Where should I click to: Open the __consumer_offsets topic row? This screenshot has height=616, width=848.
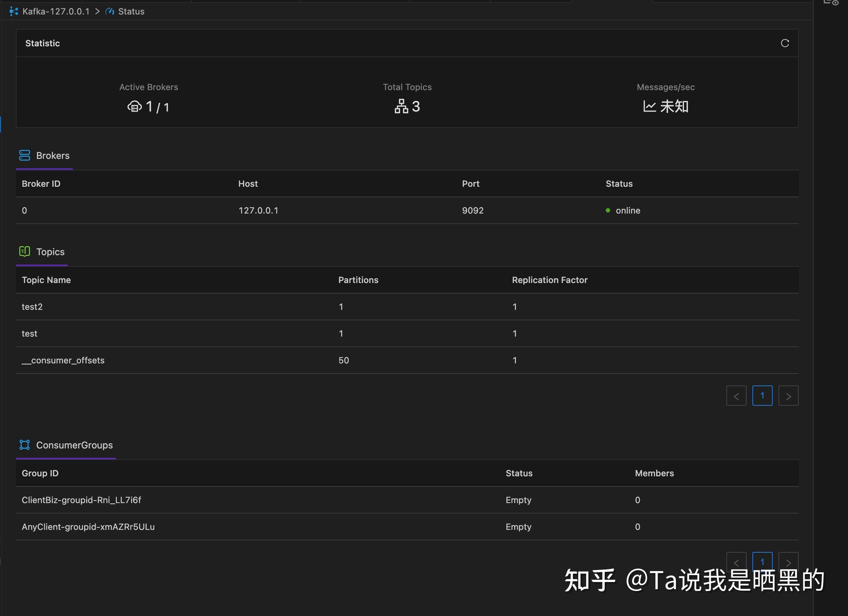(407, 360)
